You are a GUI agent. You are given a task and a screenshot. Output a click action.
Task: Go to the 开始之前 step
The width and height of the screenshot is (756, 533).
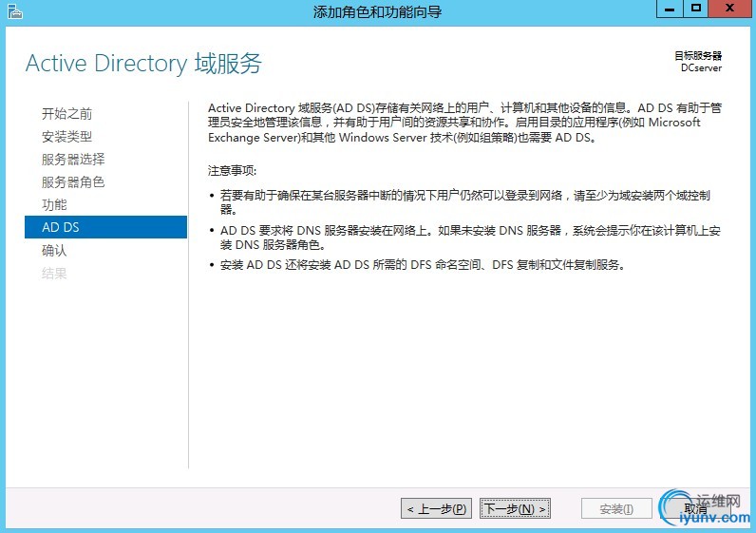(x=66, y=114)
